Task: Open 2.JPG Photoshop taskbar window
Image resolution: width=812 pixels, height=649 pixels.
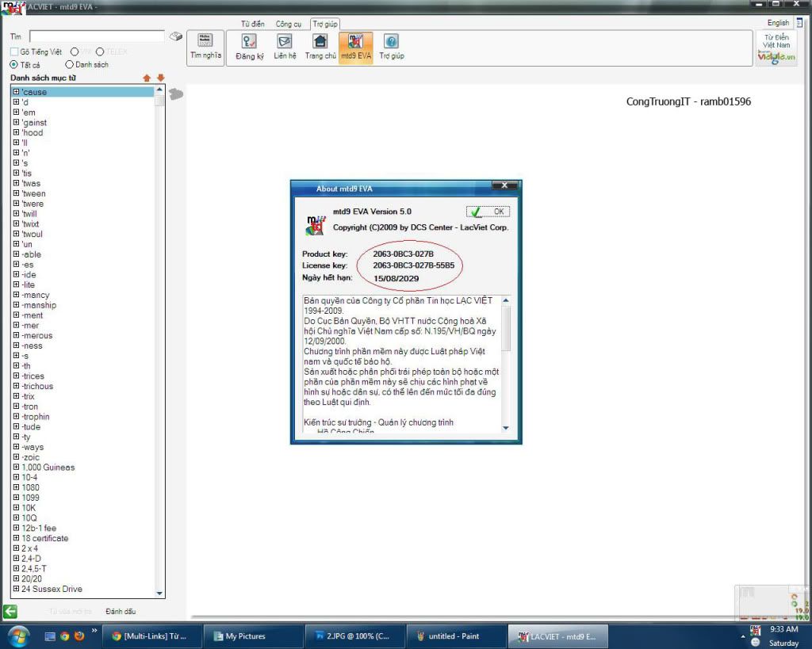Action: click(354, 636)
